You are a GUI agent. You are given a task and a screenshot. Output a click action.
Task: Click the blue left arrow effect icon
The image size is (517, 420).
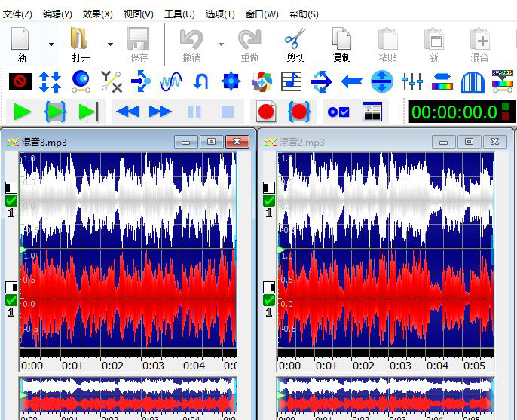[x=352, y=81]
